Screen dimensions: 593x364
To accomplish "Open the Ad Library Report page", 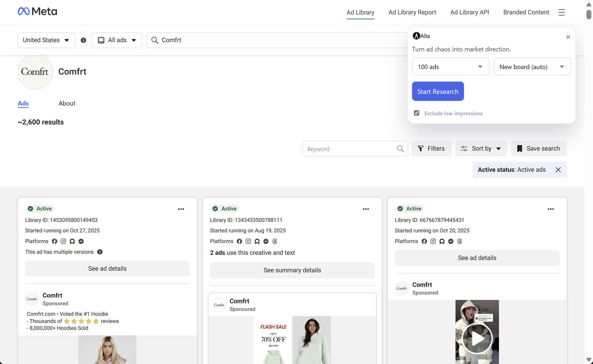I will [x=412, y=12].
